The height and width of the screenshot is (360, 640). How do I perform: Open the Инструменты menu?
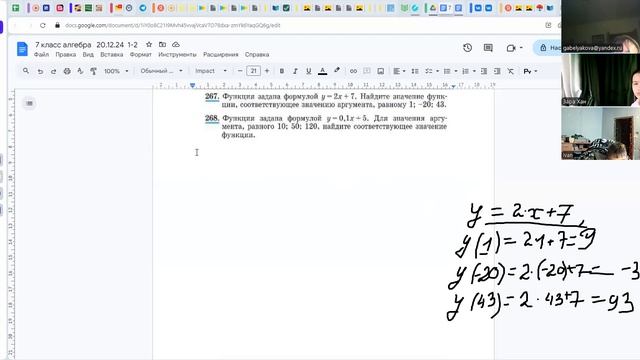click(177, 54)
